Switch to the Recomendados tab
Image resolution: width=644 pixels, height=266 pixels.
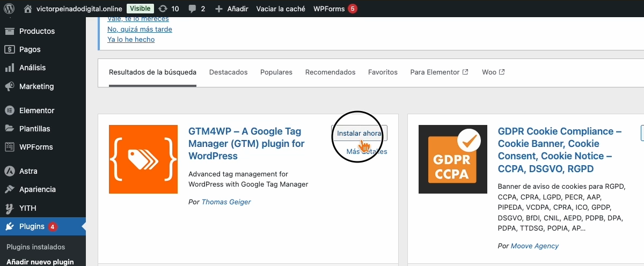(330, 72)
